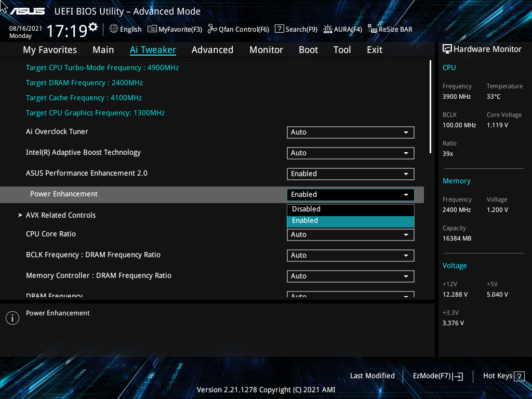Viewport: 532px width, 399px height.
Task: Click the settings list vertical scrollbar
Action: (x=430, y=107)
